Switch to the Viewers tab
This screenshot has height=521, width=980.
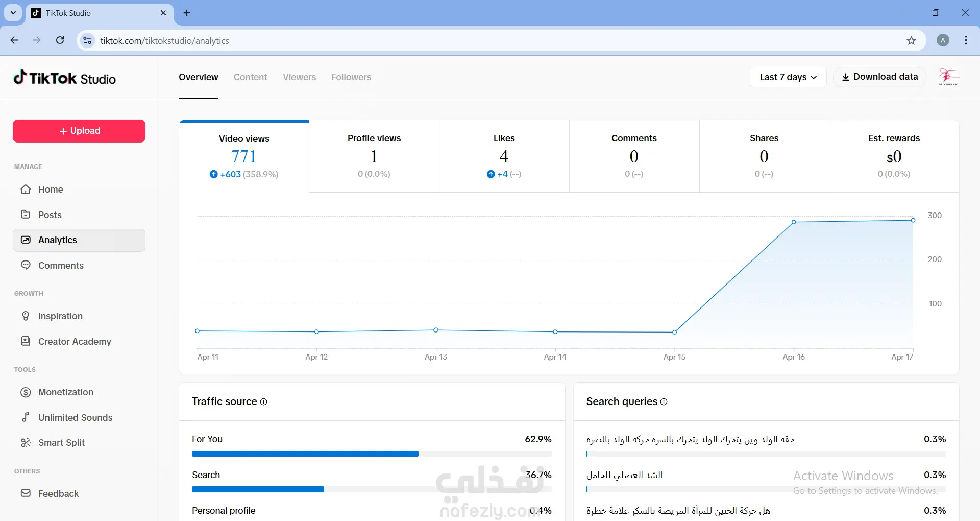coord(300,77)
